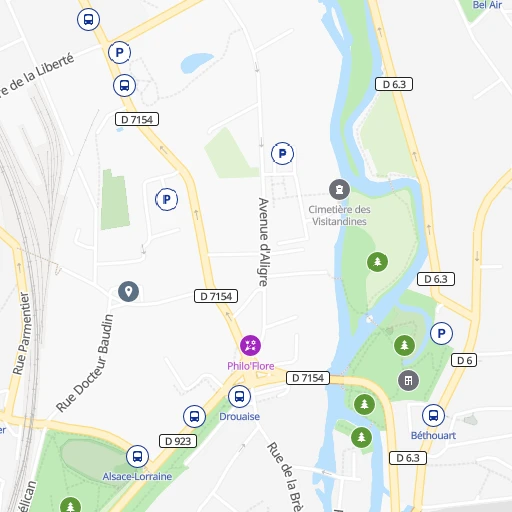Select the D 6 road shield

point(464,360)
